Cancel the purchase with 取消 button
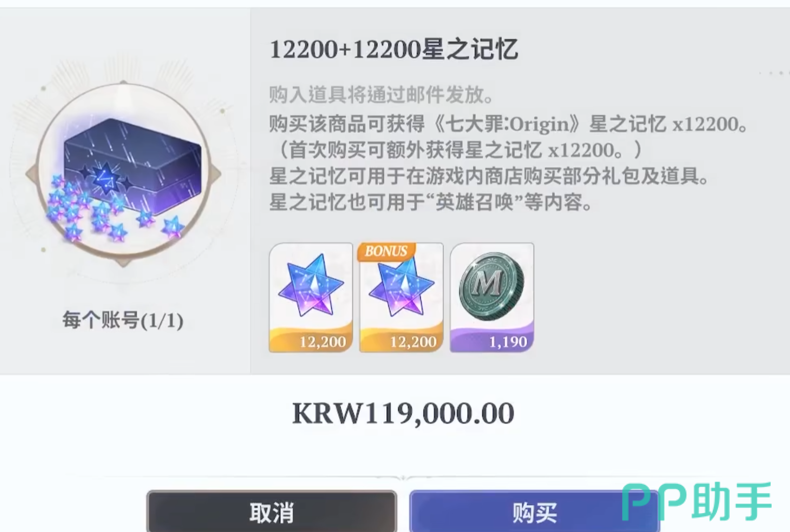 pos(272,512)
